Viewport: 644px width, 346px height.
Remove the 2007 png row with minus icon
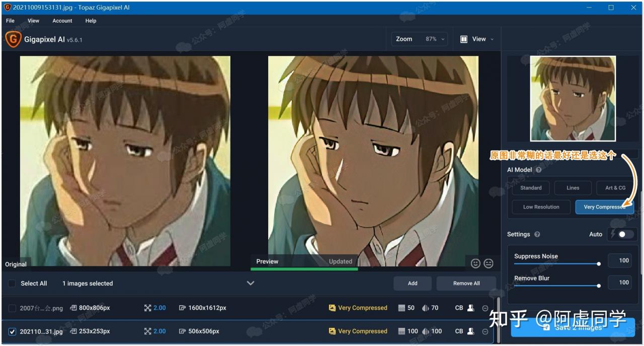pyautogui.click(x=485, y=308)
